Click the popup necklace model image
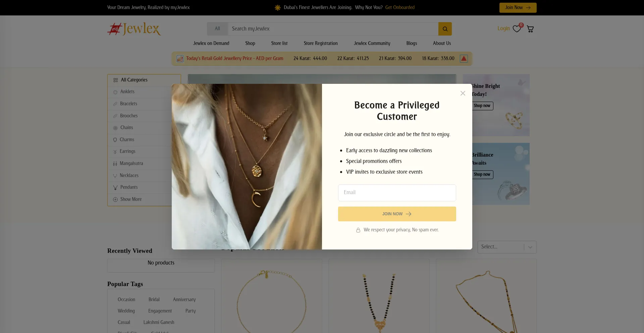 [x=247, y=167]
